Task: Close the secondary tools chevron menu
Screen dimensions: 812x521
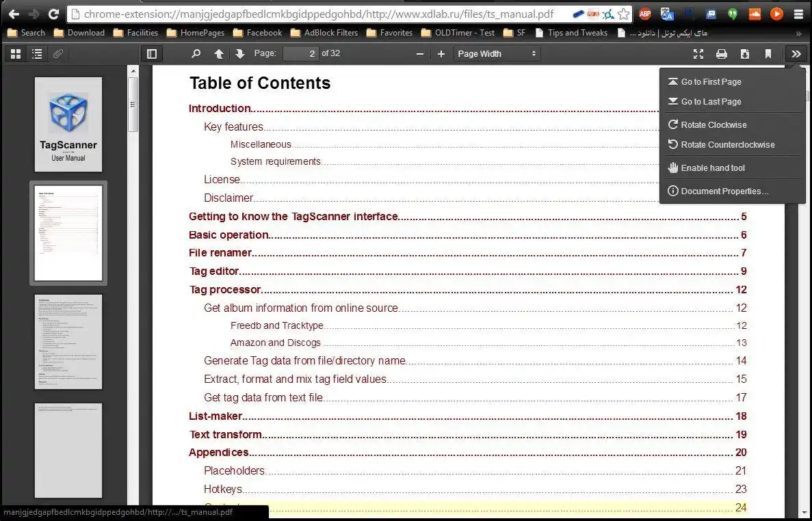Action: (796, 54)
